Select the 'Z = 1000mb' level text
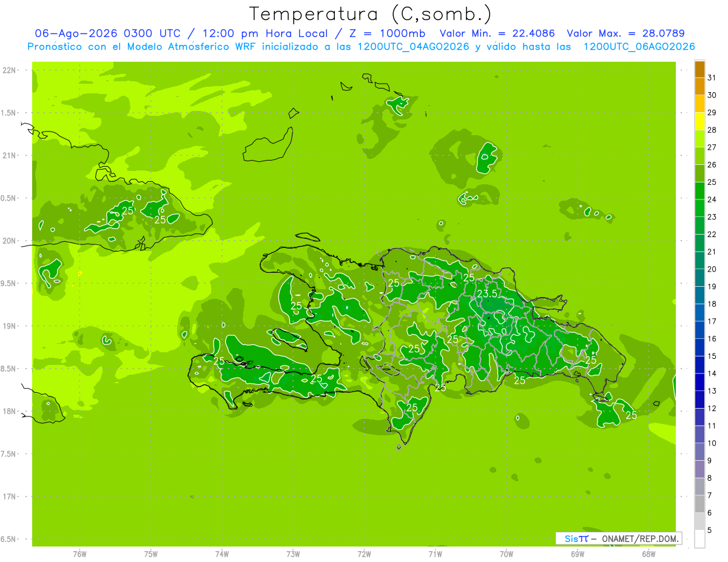The height and width of the screenshot is (562, 728). coord(388,33)
